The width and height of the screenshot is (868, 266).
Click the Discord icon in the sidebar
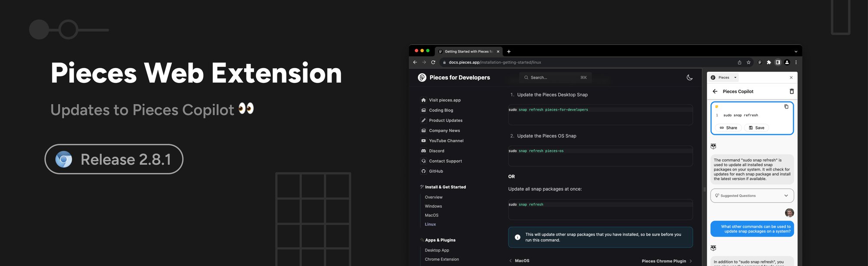tap(424, 151)
